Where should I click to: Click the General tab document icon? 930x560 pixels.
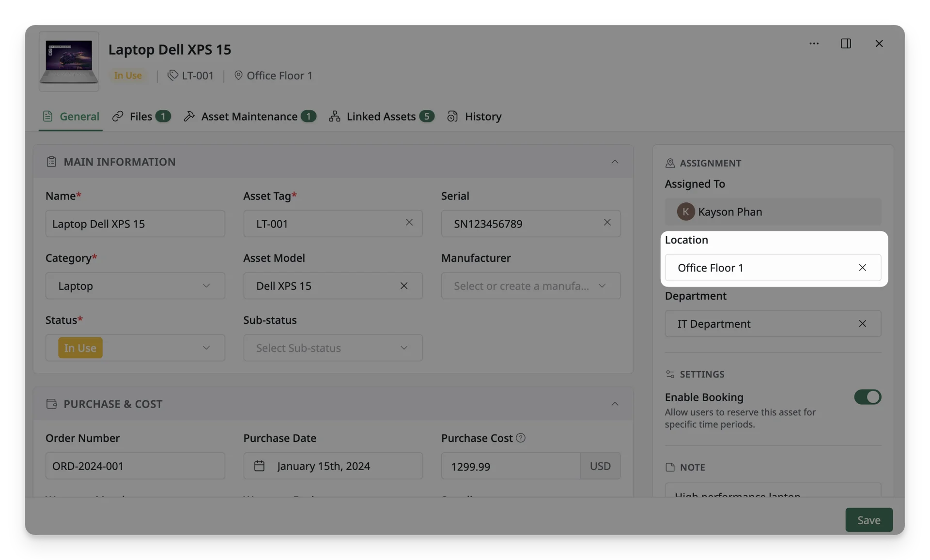point(47,116)
